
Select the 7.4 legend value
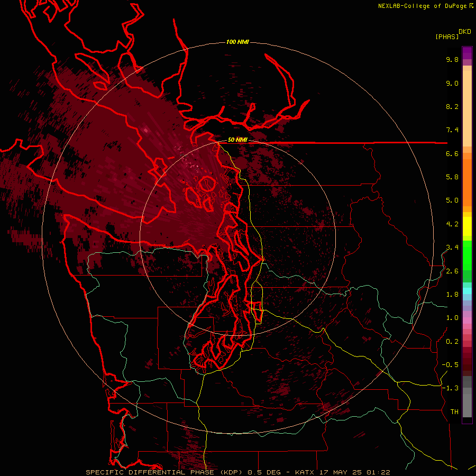tap(452, 130)
